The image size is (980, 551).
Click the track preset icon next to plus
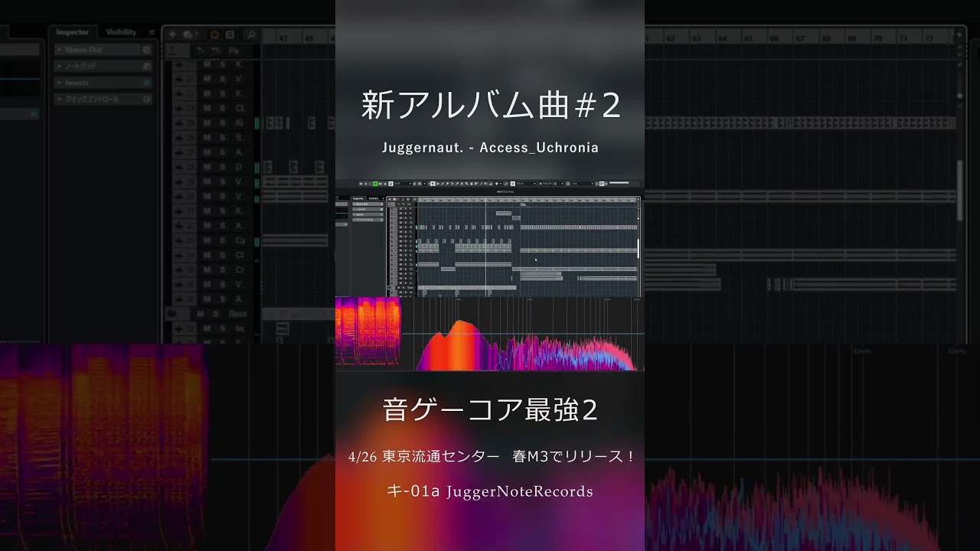(x=188, y=34)
